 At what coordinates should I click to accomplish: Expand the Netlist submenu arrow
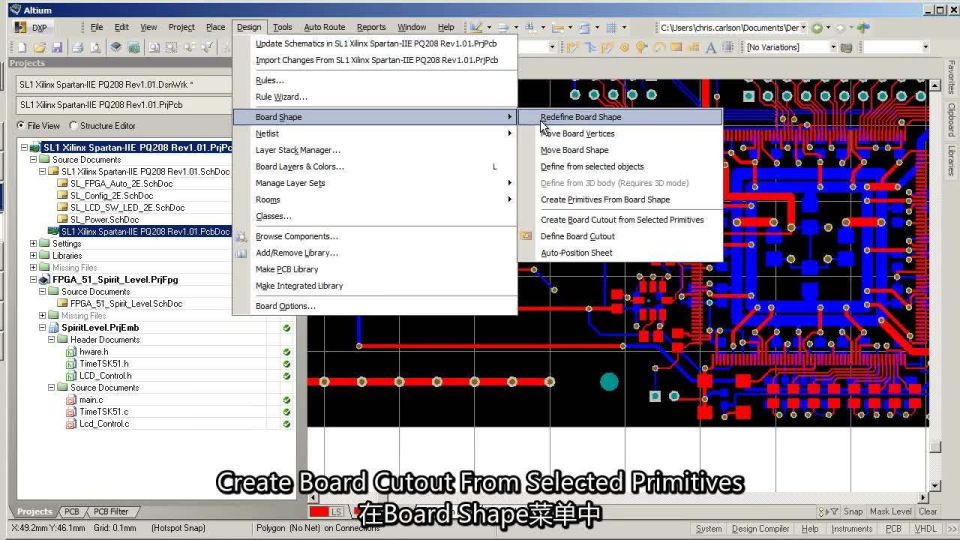[509, 133]
